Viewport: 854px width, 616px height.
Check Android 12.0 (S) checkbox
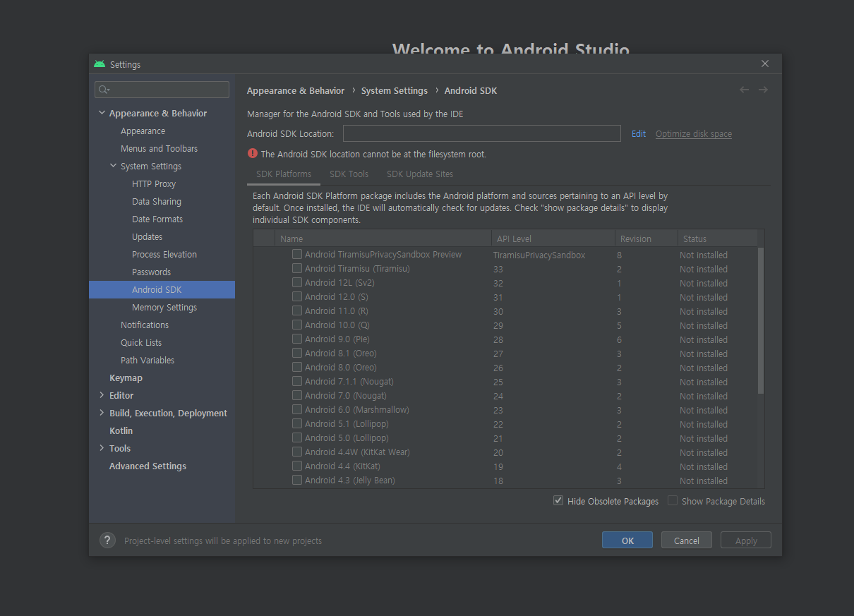tap(297, 296)
